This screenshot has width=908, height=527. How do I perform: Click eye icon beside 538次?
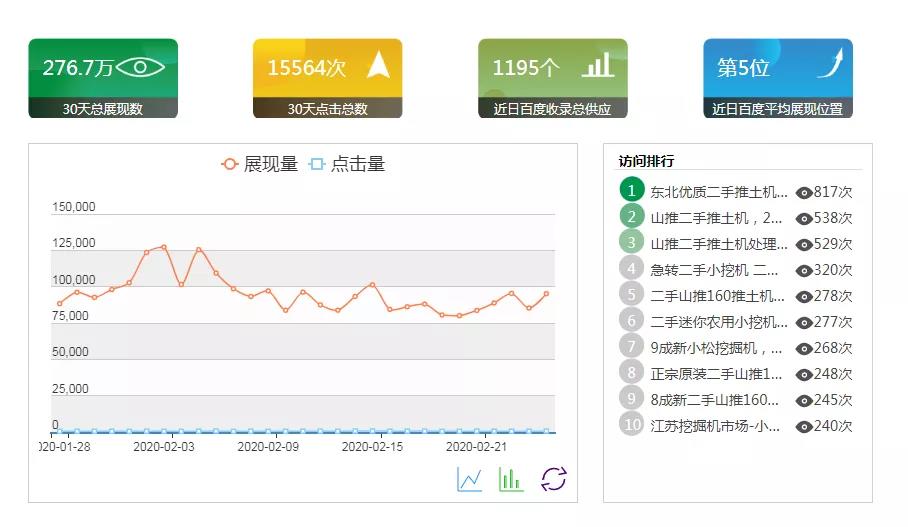804,219
